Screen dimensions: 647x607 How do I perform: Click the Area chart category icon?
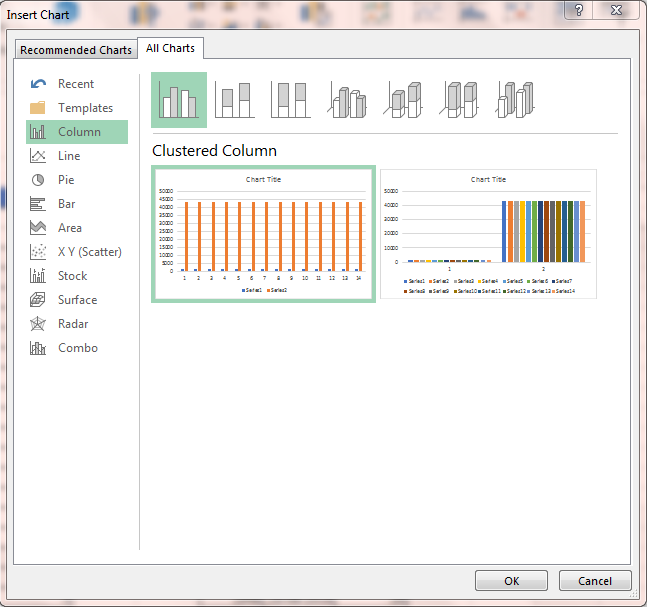click(38, 228)
